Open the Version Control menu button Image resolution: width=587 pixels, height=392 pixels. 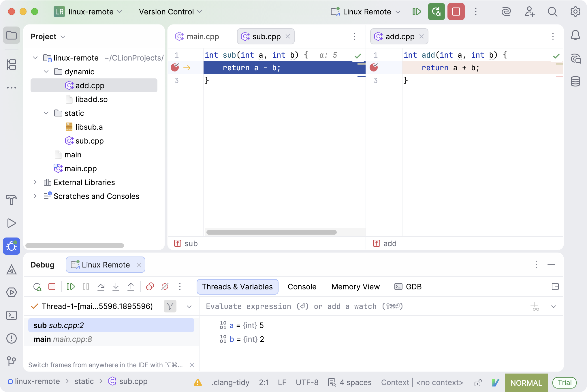[x=170, y=12]
